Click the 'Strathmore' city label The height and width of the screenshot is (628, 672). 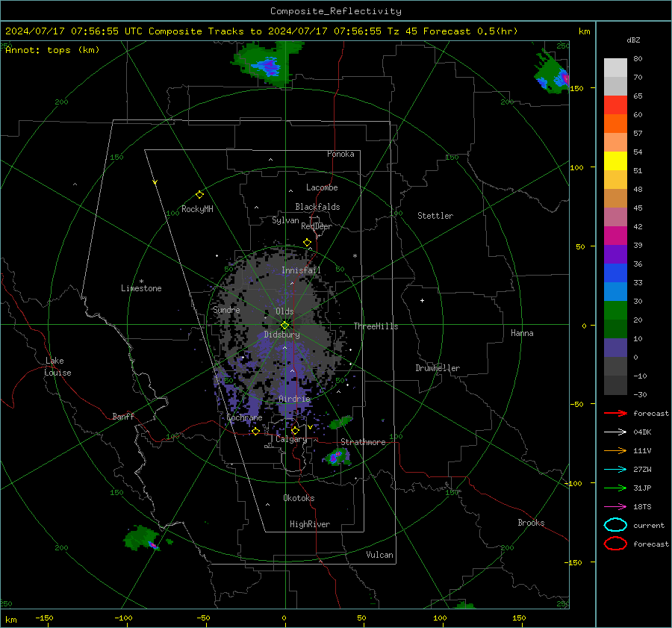point(363,442)
